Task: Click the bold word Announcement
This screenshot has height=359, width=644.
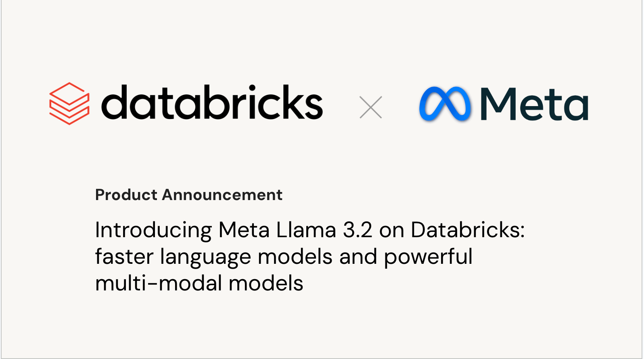Action: (222, 195)
